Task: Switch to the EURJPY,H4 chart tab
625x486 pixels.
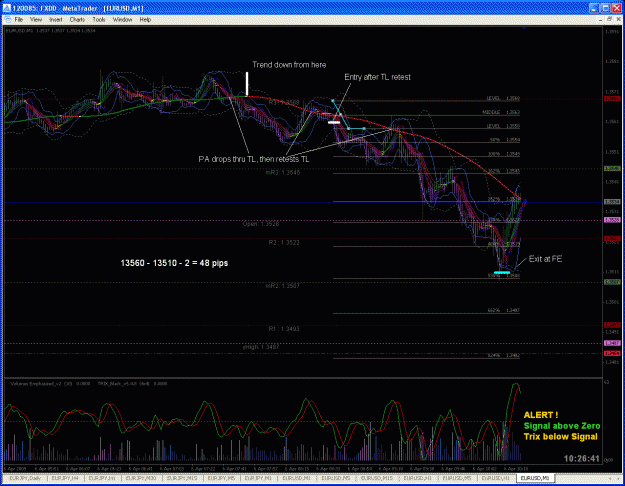Action: click(x=66, y=478)
